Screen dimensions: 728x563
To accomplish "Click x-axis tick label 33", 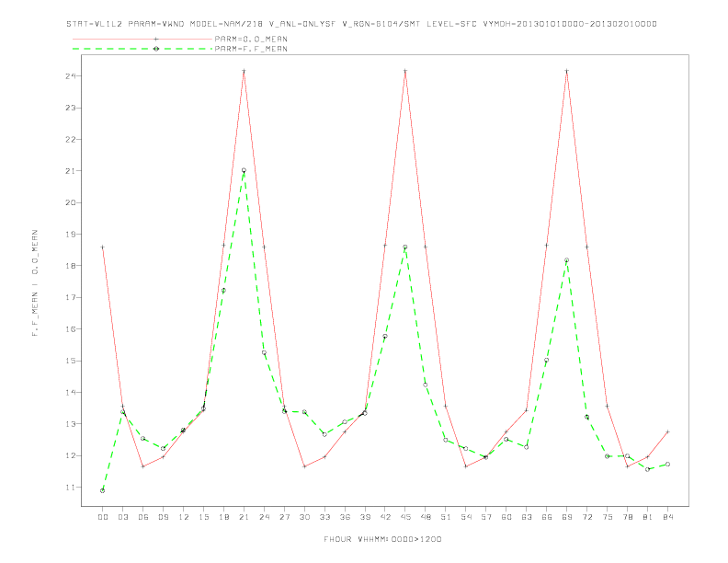I will (324, 517).
